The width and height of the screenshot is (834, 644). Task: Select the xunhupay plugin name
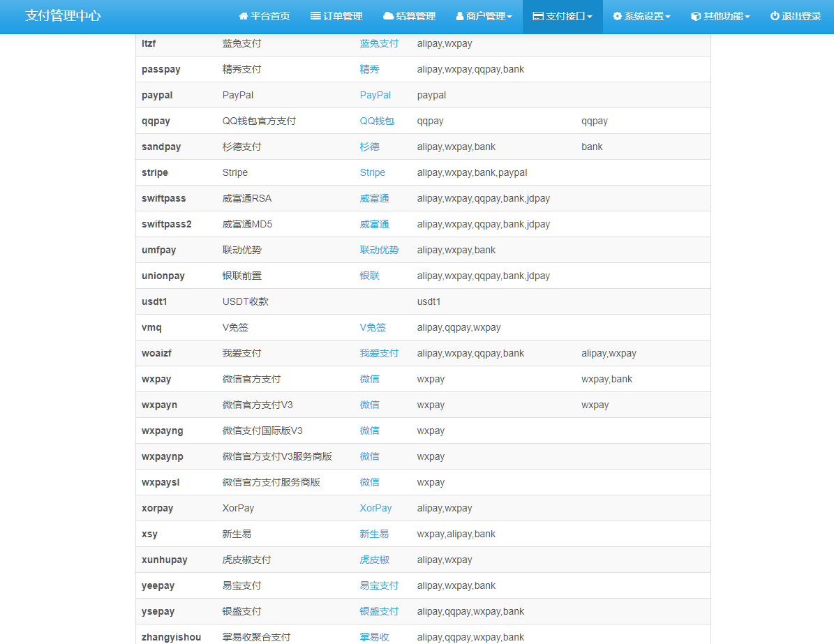point(164,560)
